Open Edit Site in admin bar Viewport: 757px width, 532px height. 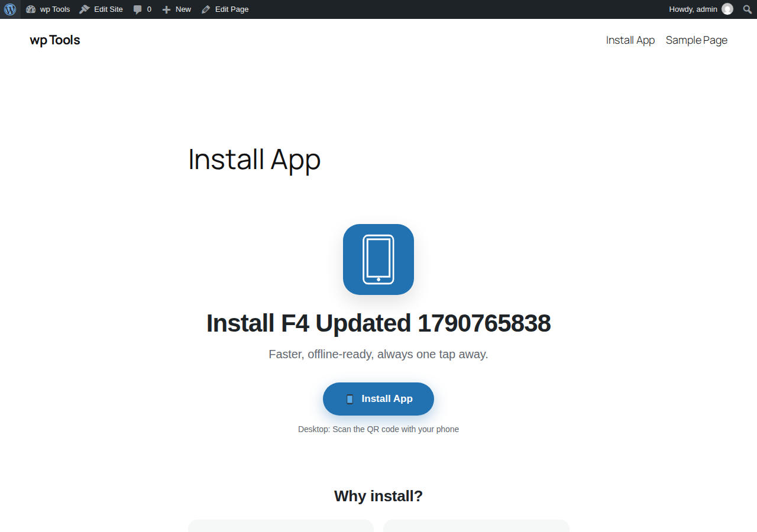point(101,9)
